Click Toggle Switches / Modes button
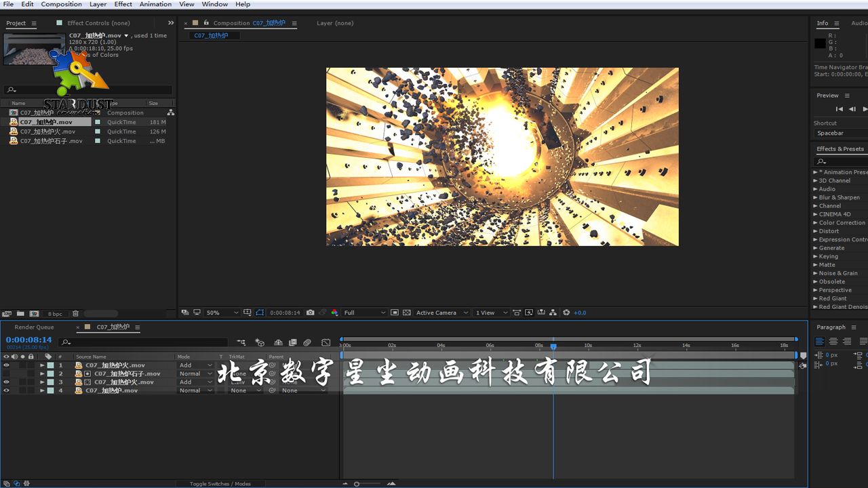The image size is (868, 488). coord(220,484)
